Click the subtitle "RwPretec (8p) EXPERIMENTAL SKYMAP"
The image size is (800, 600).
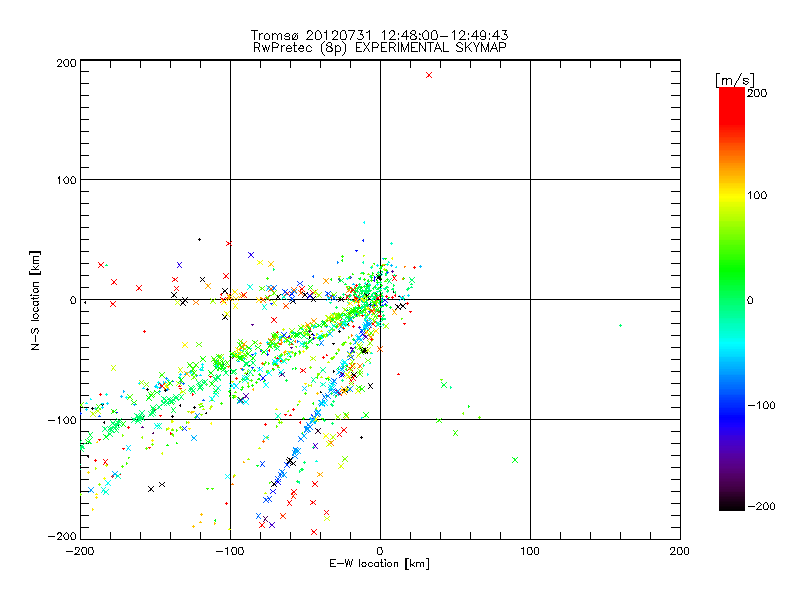coord(379,48)
